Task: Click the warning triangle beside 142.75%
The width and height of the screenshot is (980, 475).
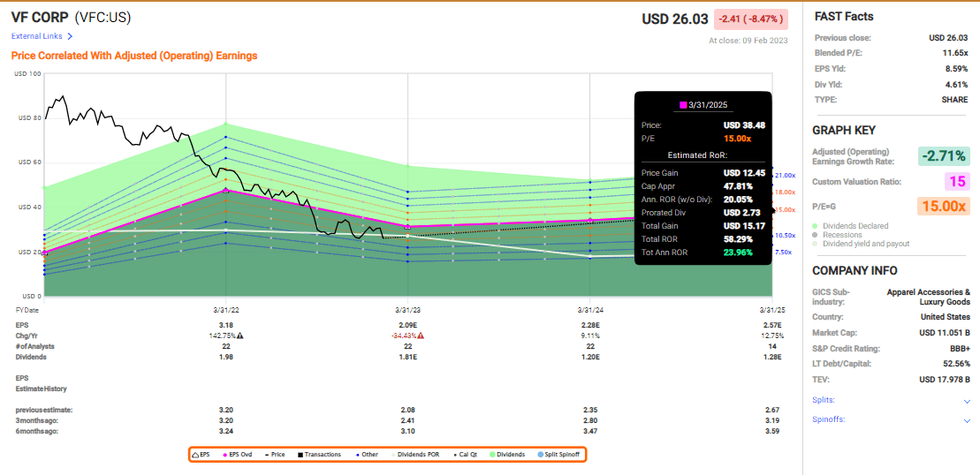Action: click(240, 336)
